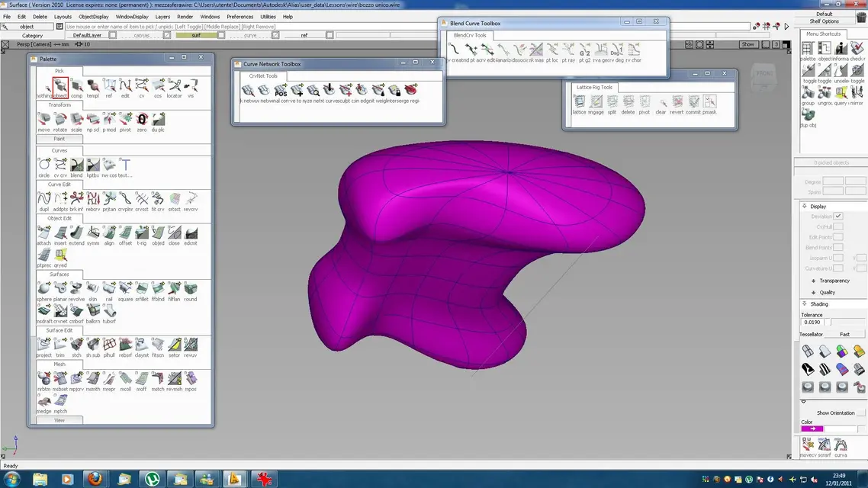
Task: Toggle the surf layer visibility box
Action: click(221, 35)
